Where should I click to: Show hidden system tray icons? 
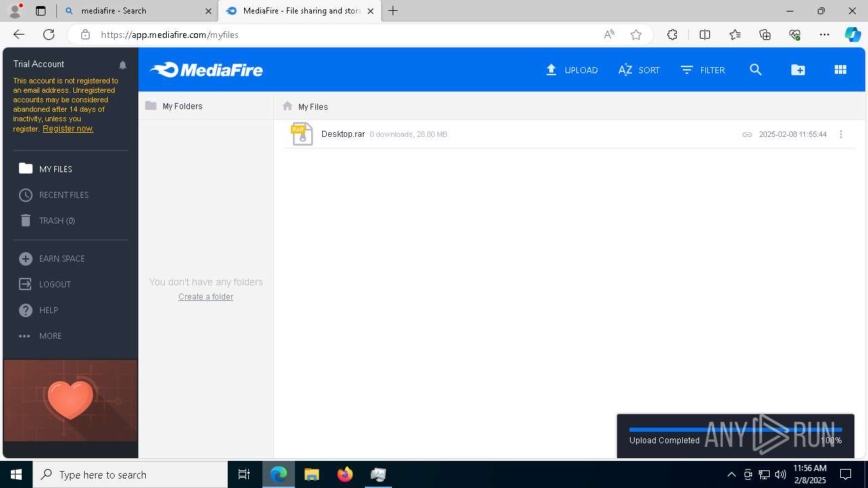731,474
